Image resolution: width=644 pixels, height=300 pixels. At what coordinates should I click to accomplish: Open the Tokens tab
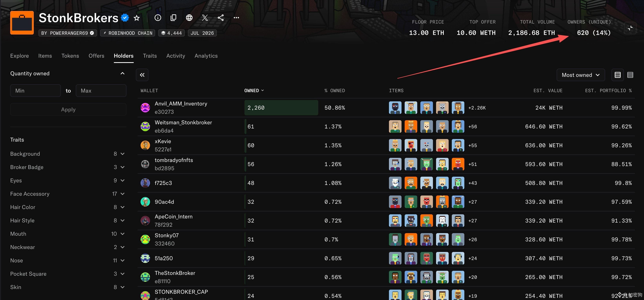click(70, 56)
